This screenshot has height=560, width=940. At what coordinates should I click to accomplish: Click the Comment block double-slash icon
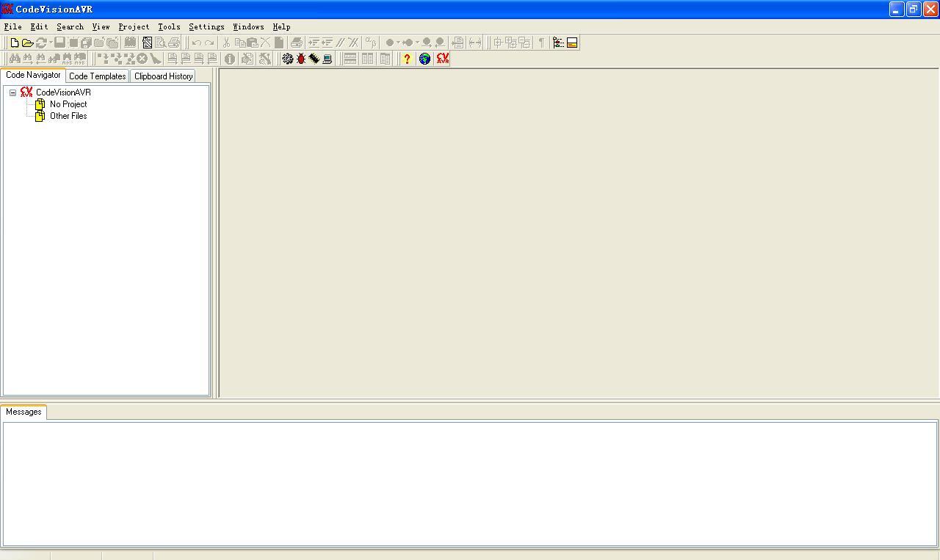(x=340, y=43)
